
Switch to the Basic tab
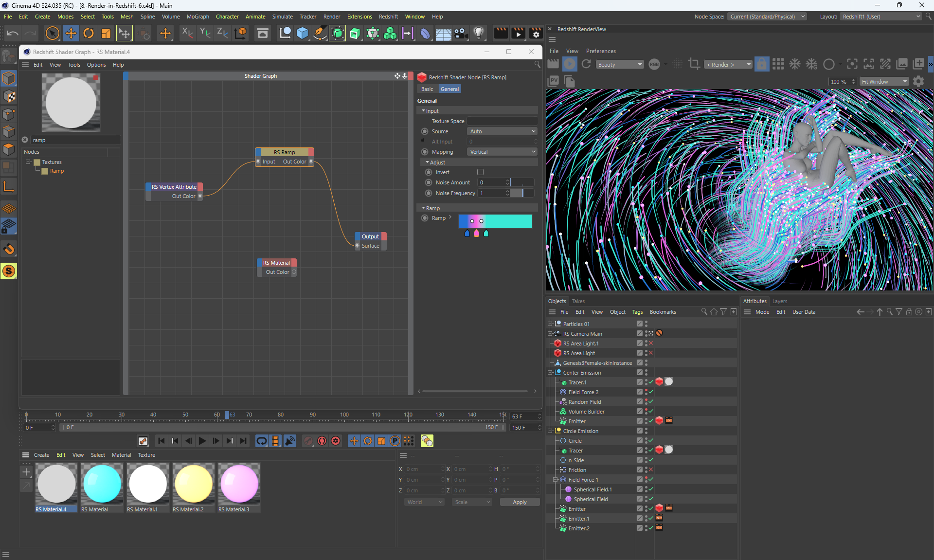click(427, 89)
